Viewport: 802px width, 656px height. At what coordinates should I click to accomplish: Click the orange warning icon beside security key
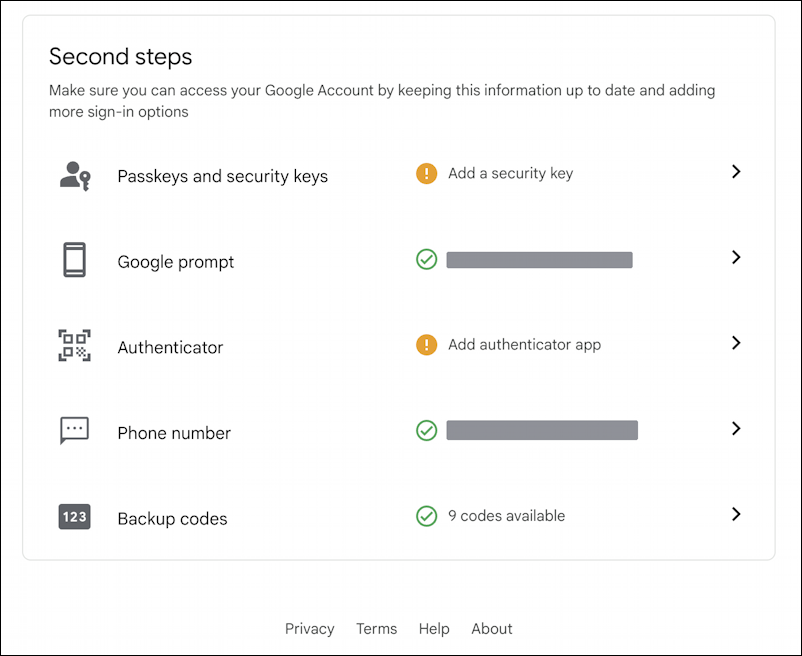pos(427,172)
